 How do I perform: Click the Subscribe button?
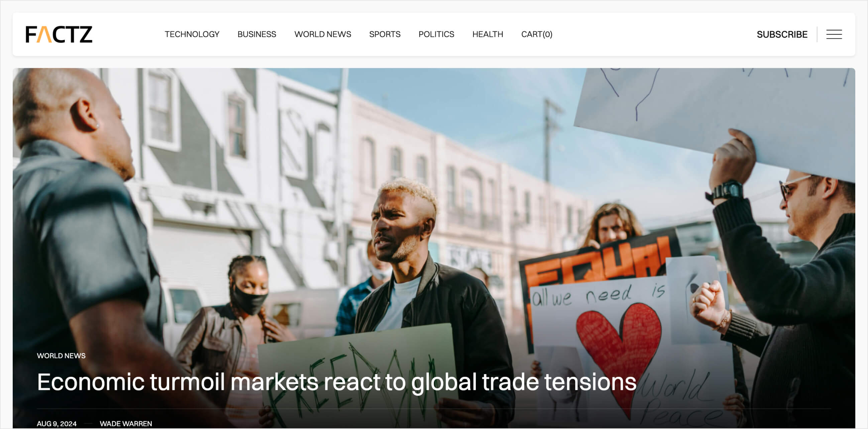pyautogui.click(x=782, y=34)
